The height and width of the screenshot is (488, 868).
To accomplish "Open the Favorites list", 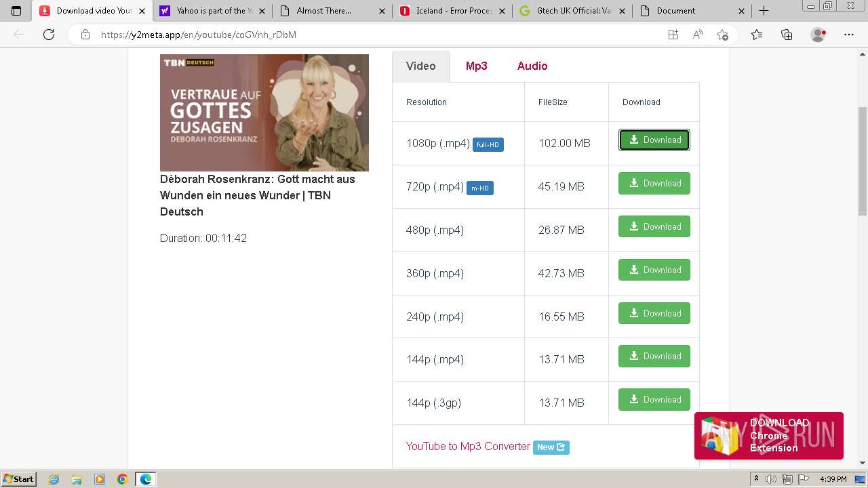I will (757, 35).
